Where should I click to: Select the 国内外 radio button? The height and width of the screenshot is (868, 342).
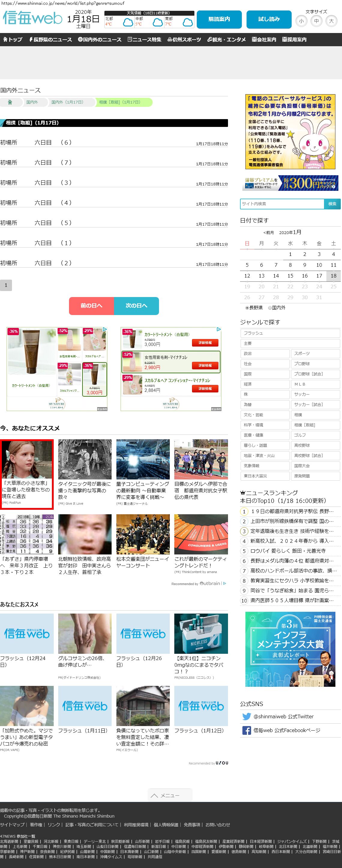click(270, 308)
